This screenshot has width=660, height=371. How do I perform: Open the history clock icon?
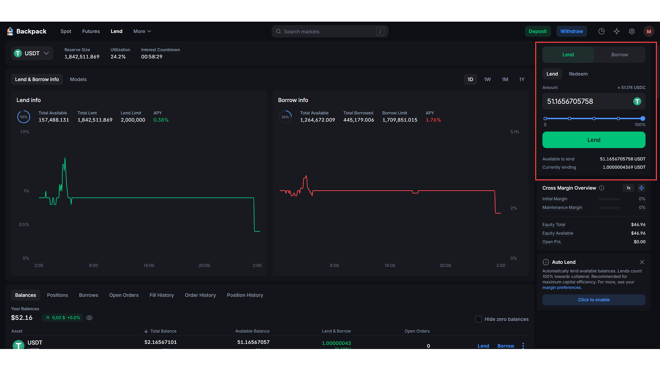pos(601,32)
